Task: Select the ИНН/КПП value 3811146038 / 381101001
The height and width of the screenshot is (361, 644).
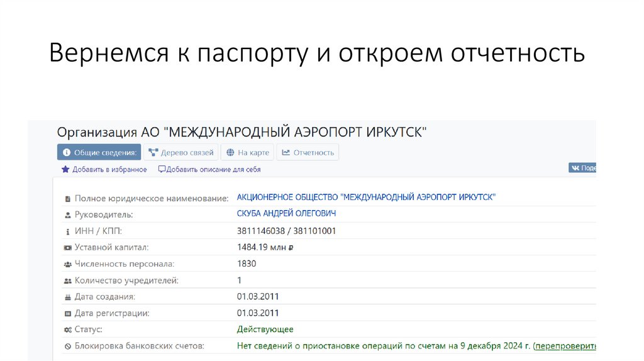Action: point(286,231)
